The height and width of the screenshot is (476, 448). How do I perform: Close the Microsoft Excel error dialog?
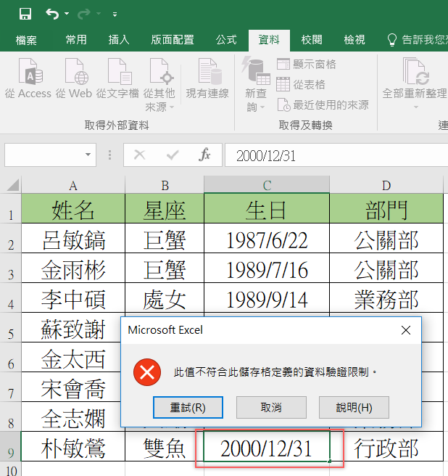pyautogui.click(x=405, y=330)
